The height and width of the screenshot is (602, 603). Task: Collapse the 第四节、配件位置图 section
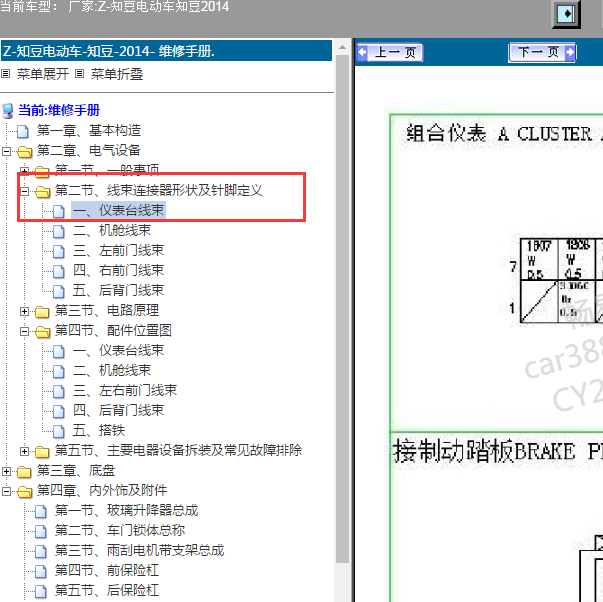pyautogui.click(x=25, y=331)
